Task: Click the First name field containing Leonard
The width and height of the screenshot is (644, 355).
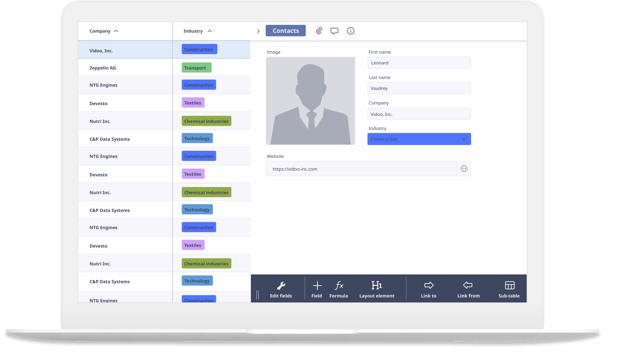Action: click(x=419, y=63)
